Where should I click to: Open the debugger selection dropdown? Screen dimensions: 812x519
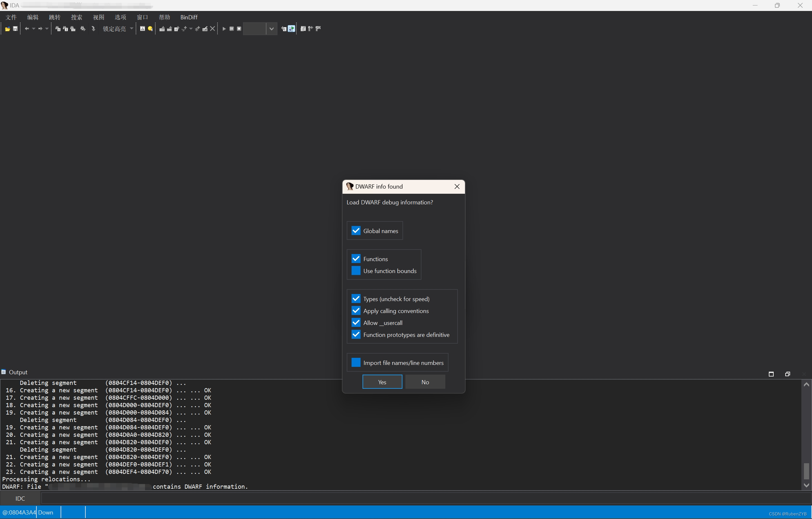pyautogui.click(x=271, y=29)
